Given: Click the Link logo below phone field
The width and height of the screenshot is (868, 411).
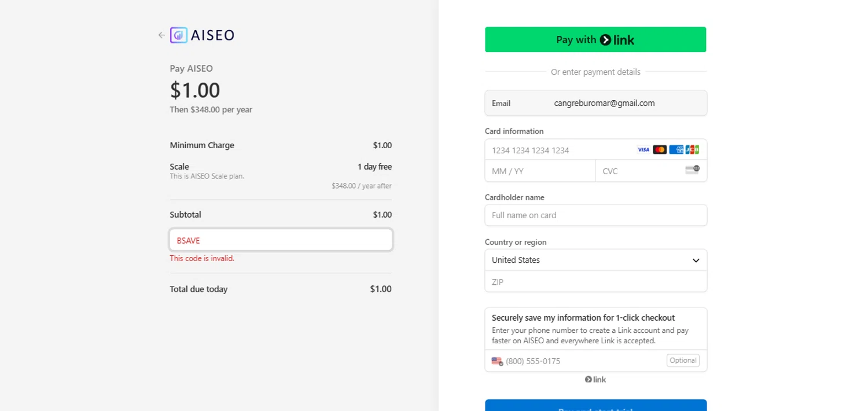Looking at the screenshot, I should coord(595,380).
